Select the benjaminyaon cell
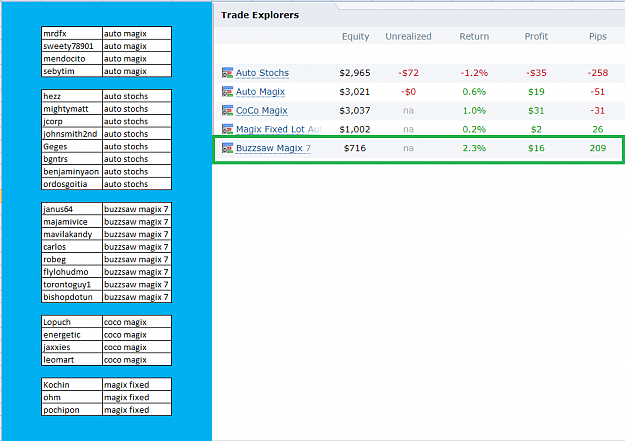The height and width of the screenshot is (441, 625). click(x=72, y=171)
